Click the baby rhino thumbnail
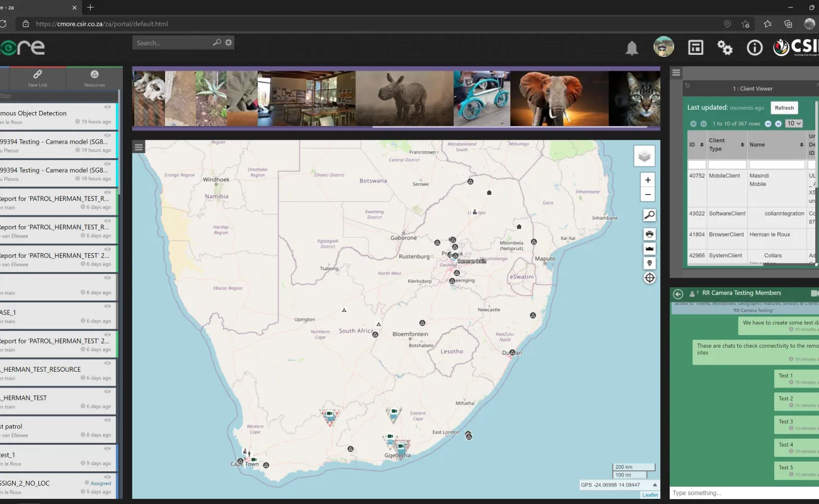Screen dimensions: 819x504 (x=404, y=98)
